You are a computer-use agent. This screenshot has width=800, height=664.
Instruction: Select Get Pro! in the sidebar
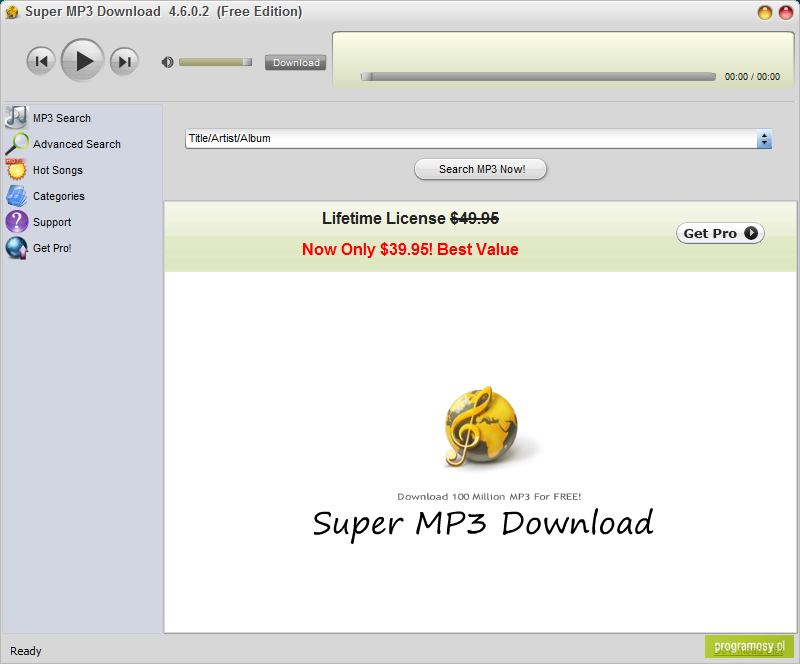pos(52,248)
